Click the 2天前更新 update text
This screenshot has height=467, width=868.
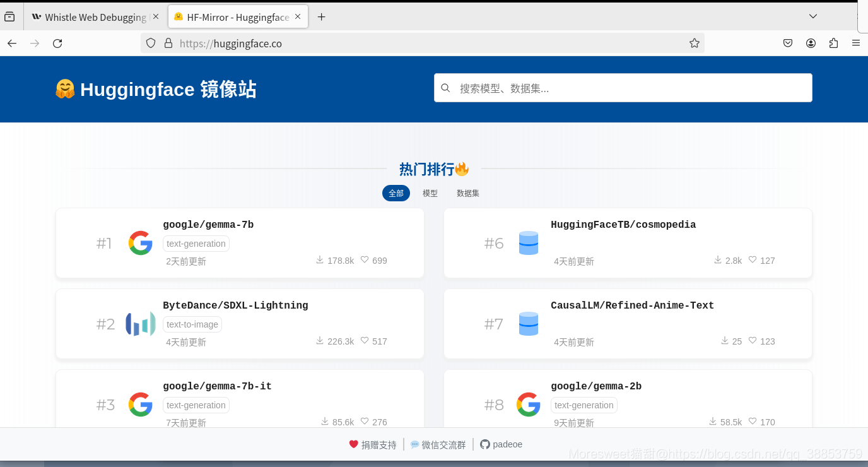pos(186,261)
